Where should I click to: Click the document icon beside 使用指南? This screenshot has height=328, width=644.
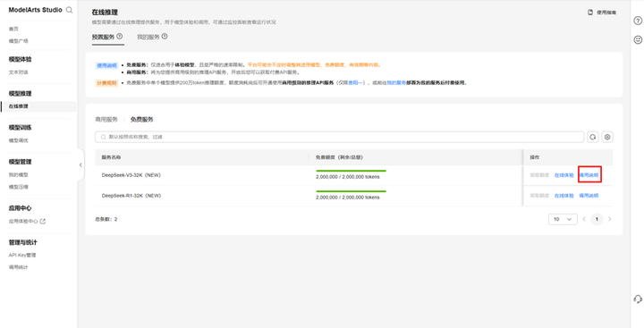[x=590, y=13]
